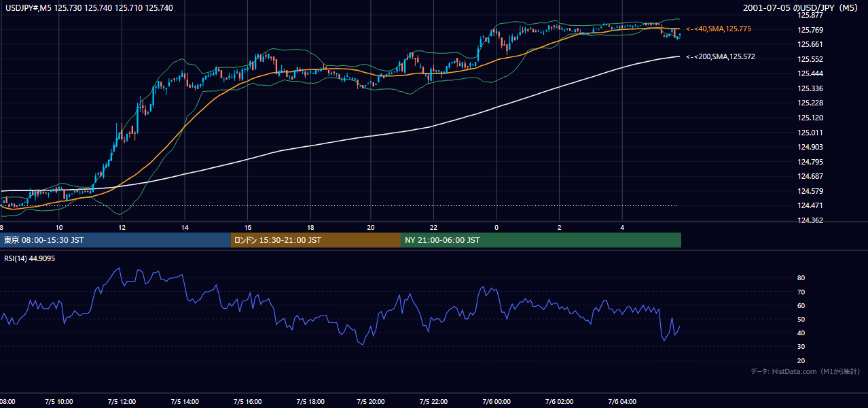Click the 125.336 price axis label
Viewport: 868px width, 408px height.
pos(810,88)
